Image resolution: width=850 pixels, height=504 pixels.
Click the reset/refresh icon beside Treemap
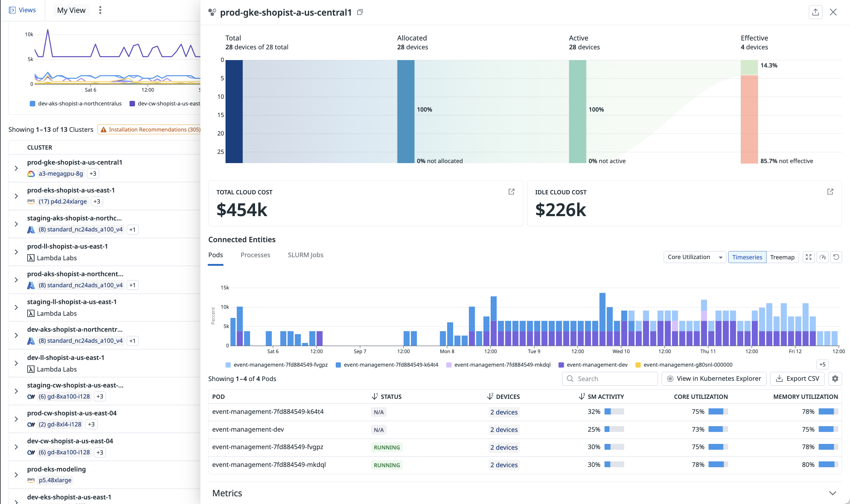click(x=836, y=257)
